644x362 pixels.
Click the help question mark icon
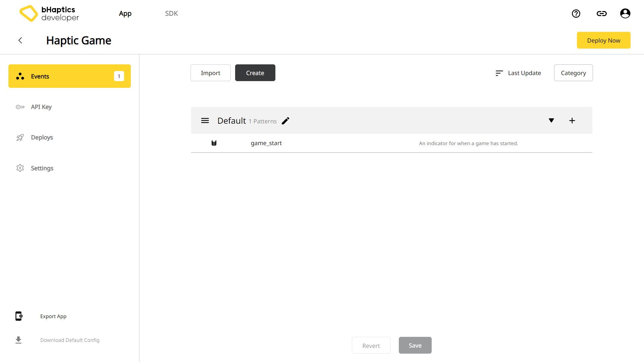577,13
